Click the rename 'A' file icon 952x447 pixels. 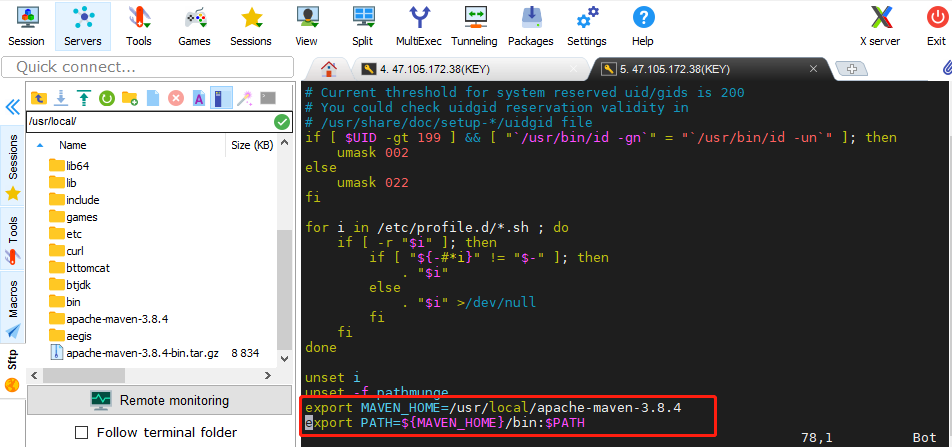click(x=199, y=98)
